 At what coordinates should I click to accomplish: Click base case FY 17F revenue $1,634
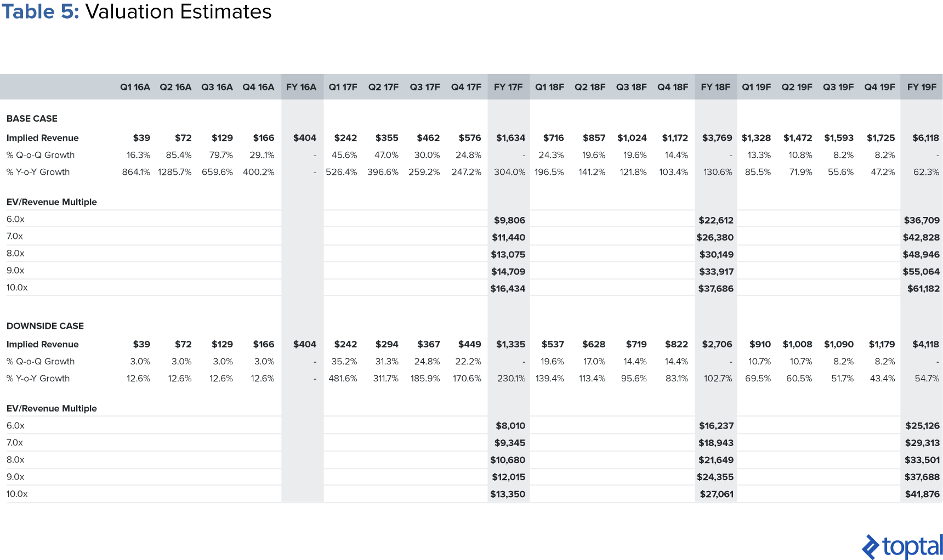coord(510,138)
